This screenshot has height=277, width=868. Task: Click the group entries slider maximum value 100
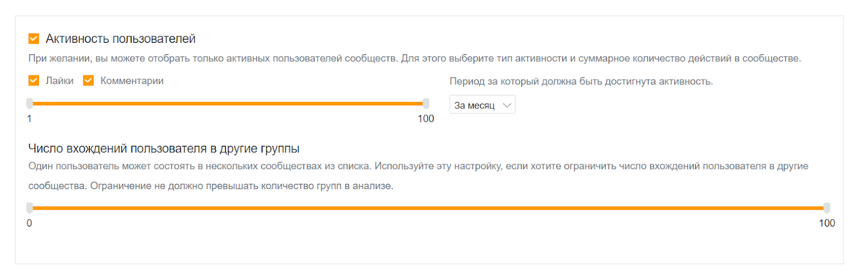(x=827, y=223)
